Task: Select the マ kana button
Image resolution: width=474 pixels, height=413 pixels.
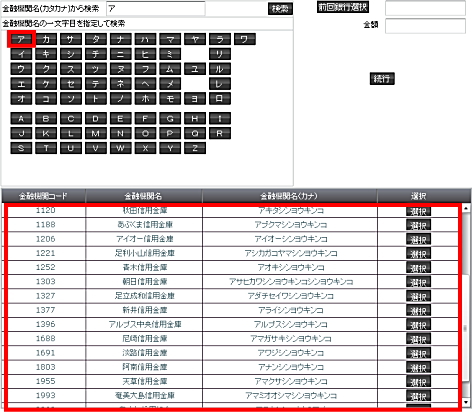Action: pos(170,39)
